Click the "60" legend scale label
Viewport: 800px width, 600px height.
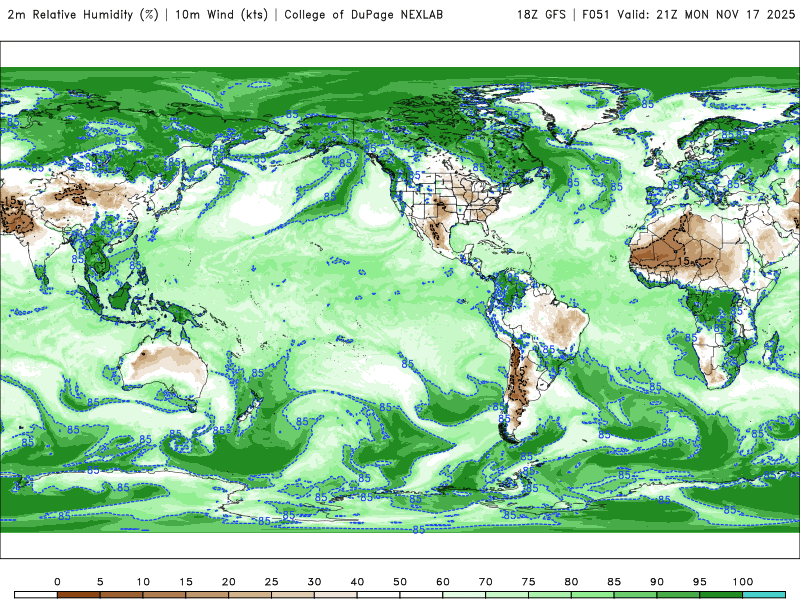click(x=443, y=582)
